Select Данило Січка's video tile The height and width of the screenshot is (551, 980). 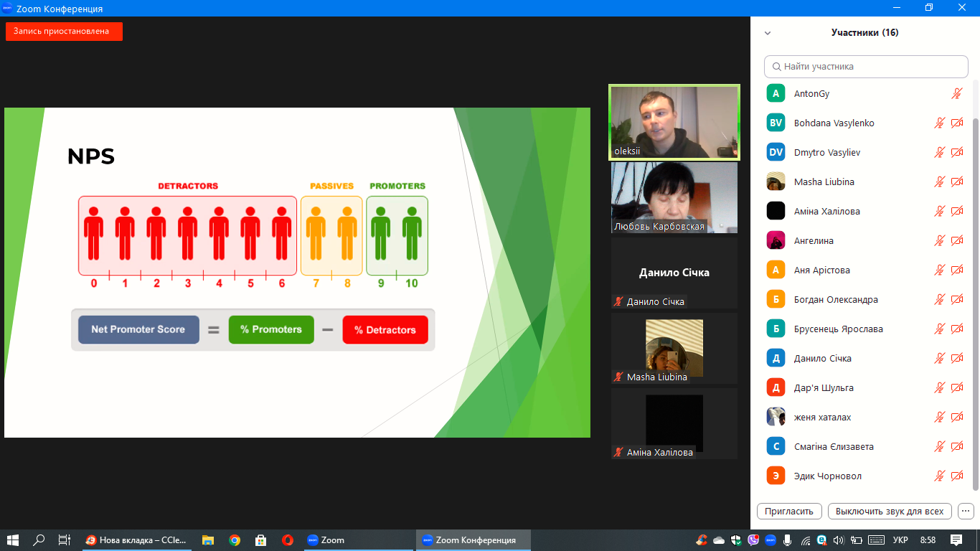674,273
